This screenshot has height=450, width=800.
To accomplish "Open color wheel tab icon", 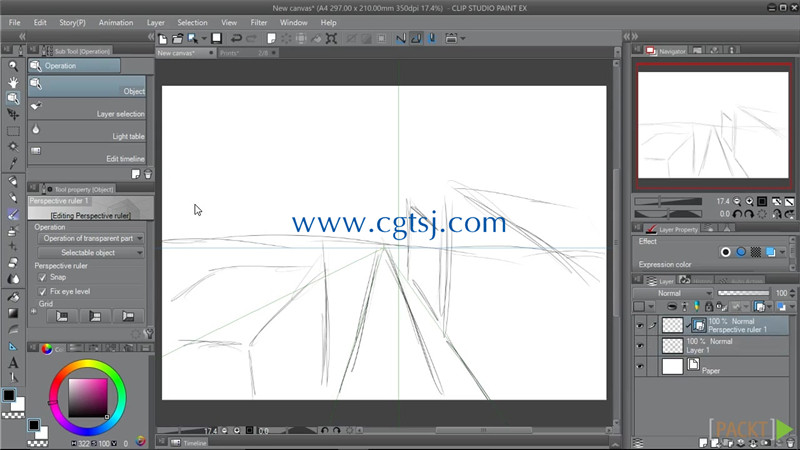I will (46, 348).
